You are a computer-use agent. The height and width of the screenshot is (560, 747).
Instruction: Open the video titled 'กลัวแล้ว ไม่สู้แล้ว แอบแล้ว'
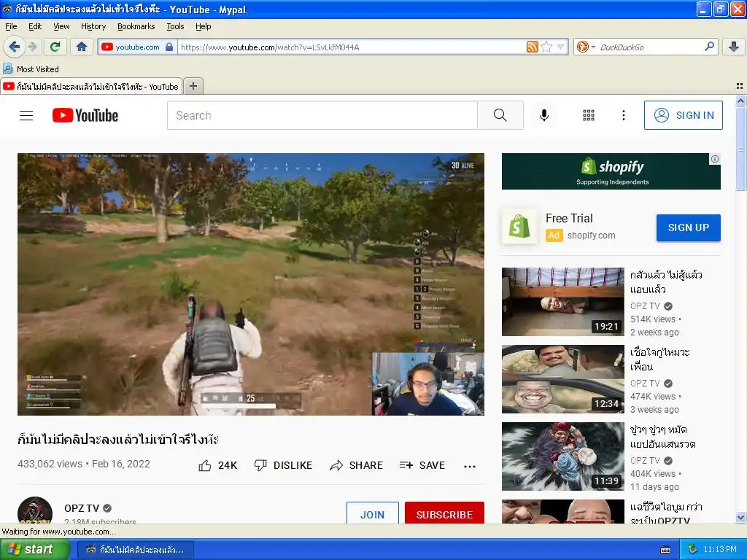[666, 282]
